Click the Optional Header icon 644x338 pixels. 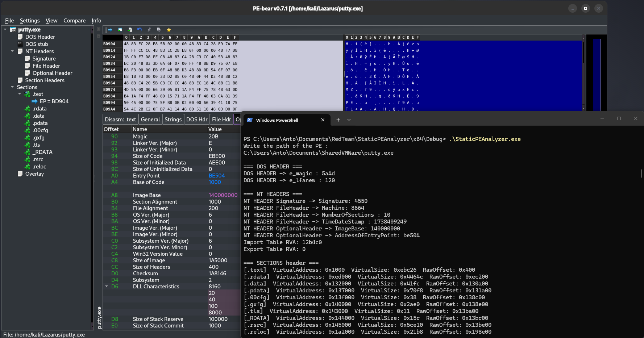[x=27, y=73]
